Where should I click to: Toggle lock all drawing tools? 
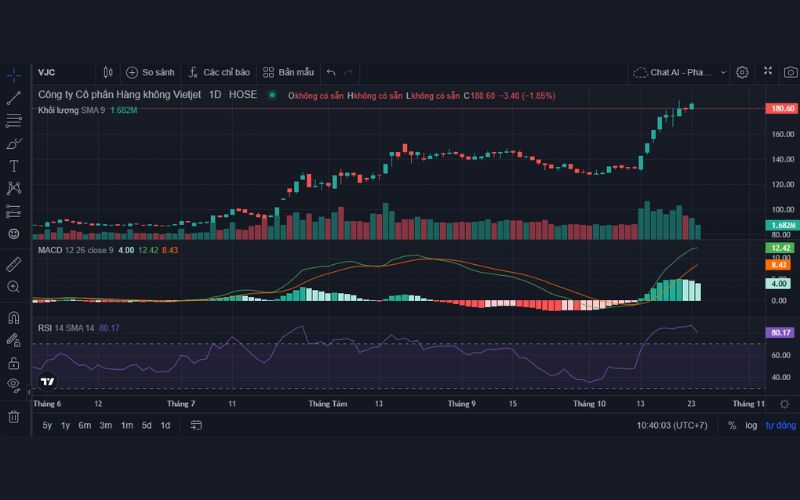(x=14, y=362)
